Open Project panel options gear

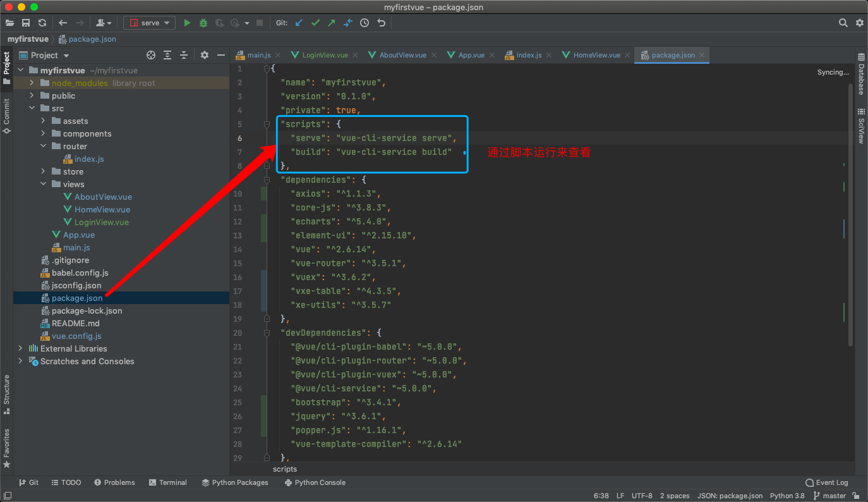coord(205,55)
